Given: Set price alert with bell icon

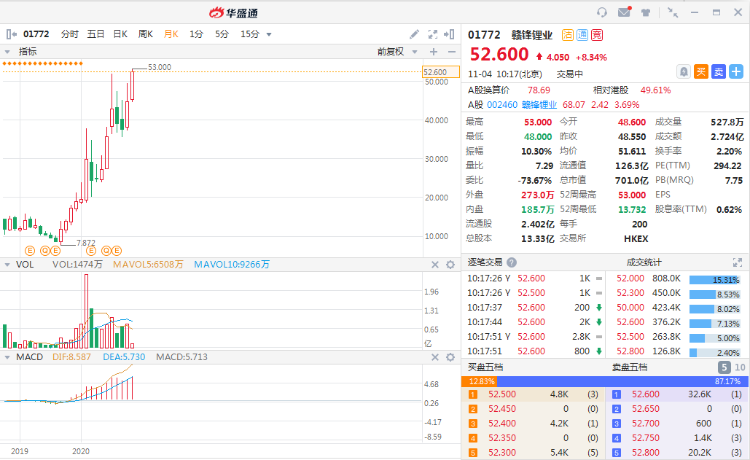Looking at the screenshot, I should click(683, 71).
